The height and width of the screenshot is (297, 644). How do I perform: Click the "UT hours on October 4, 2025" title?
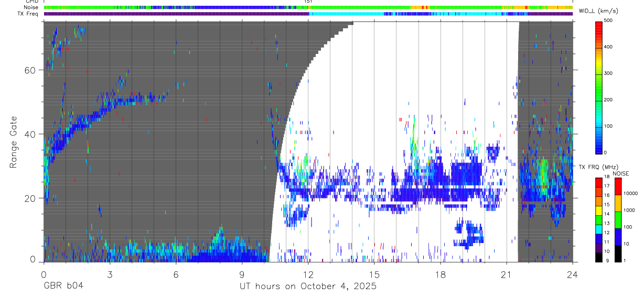click(x=308, y=287)
